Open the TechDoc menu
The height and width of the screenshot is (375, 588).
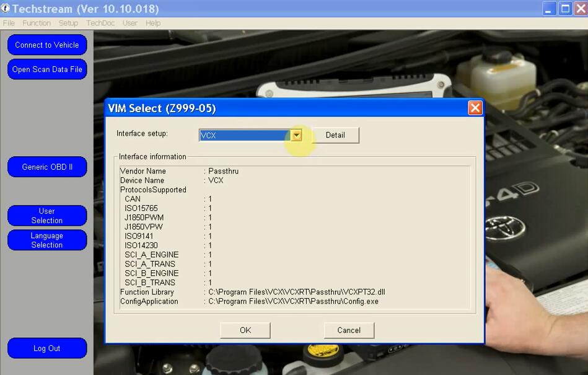(100, 24)
